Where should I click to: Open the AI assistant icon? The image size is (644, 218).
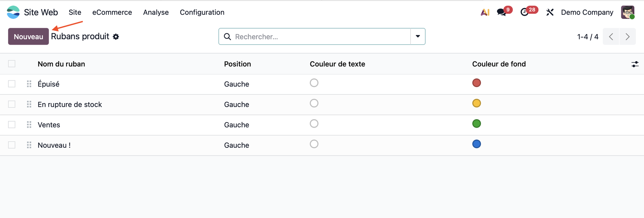(x=485, y=12)
